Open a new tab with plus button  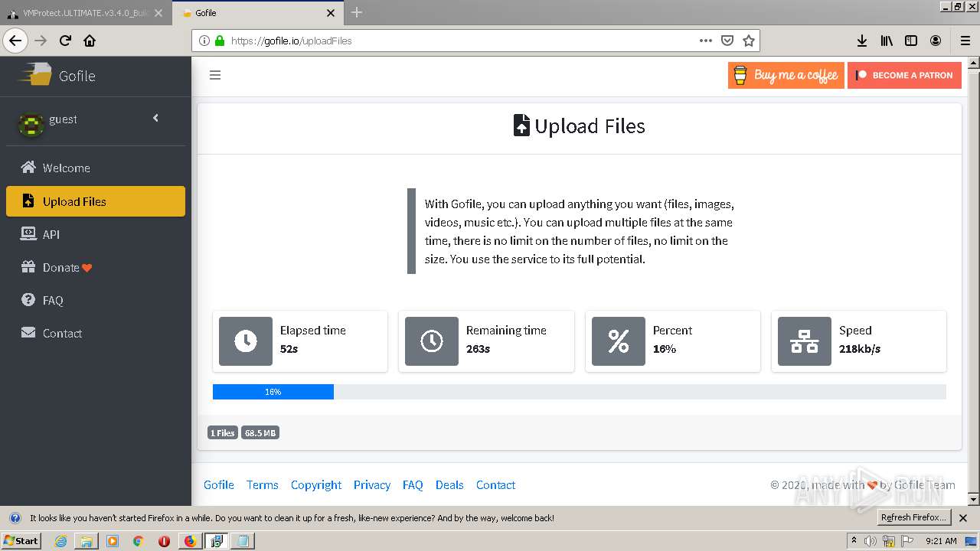pyautogui.click(x=357, y=12)
